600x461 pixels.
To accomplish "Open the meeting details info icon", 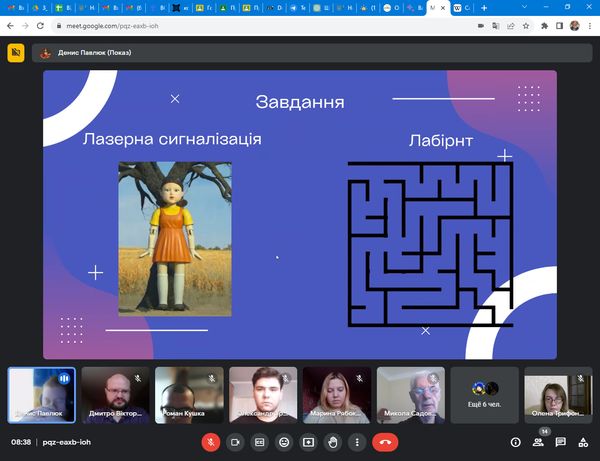I will [516, 441].
